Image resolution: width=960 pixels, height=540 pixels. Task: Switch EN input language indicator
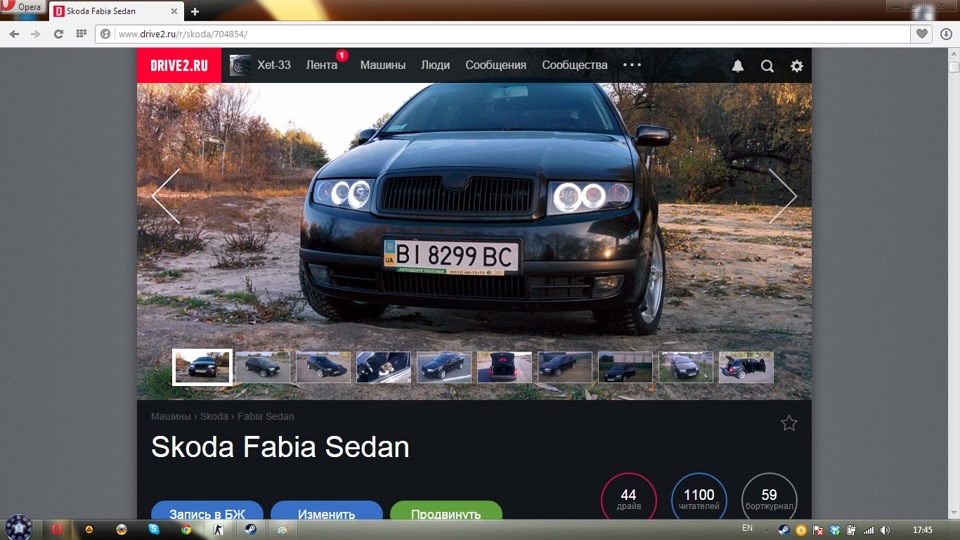pyautogui.click(x=747, y=528)
